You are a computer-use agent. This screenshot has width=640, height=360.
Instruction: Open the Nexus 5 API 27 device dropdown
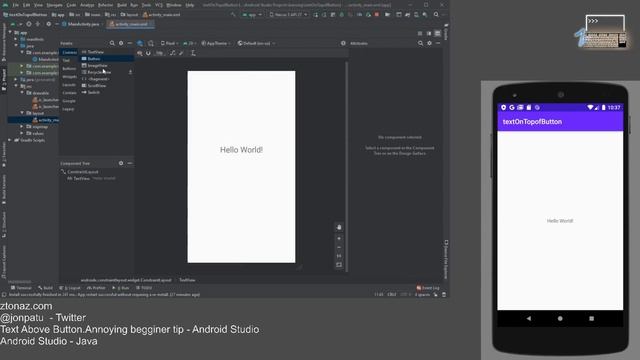288,15
